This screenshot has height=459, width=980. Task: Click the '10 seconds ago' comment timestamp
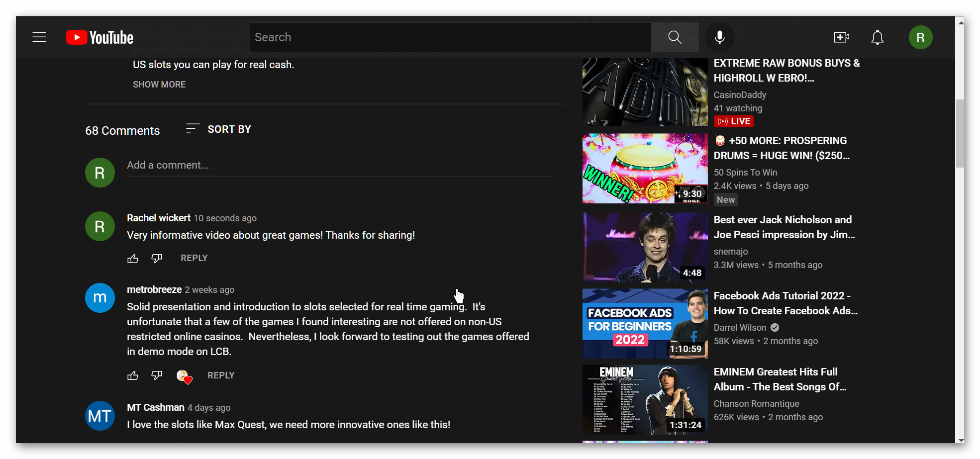pyautogui.click(x=225, y=218)
